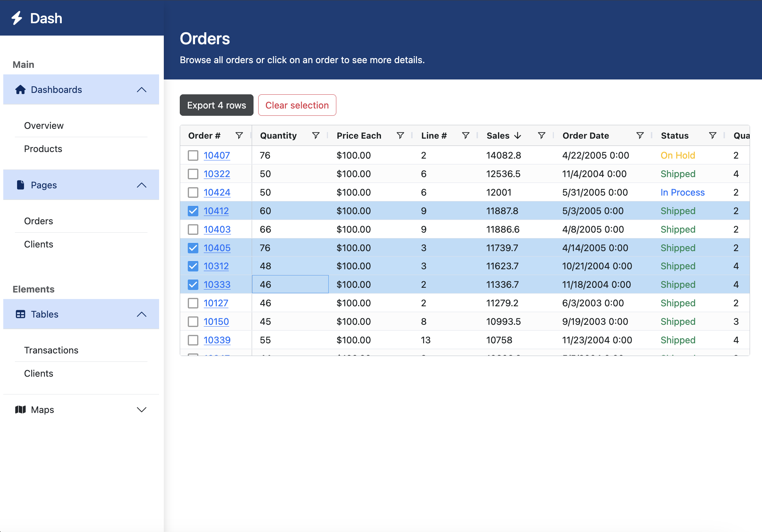
Task: Collapse the Pages sidebar section
Action: pyautogui.click(x=141, y=185)
